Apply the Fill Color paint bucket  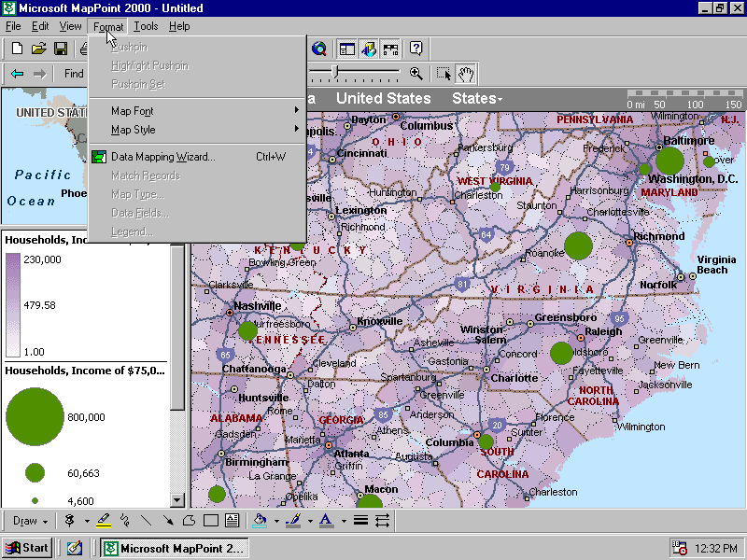coord(260,521)
